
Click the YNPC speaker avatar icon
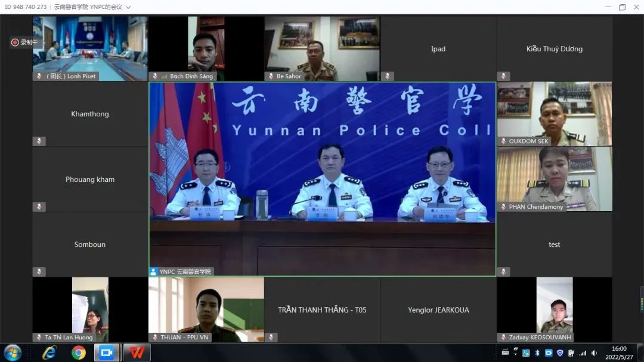point(154,271)
